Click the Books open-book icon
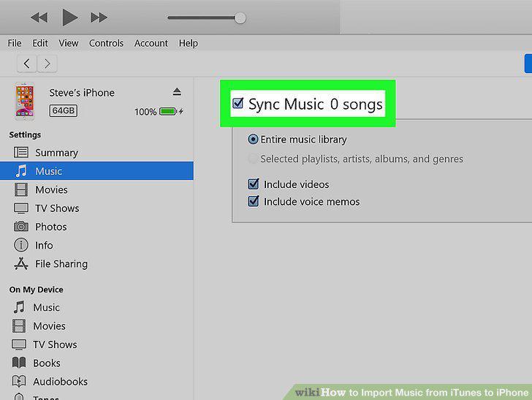This screenshot has width=532, height=400. tap(19, 363)
